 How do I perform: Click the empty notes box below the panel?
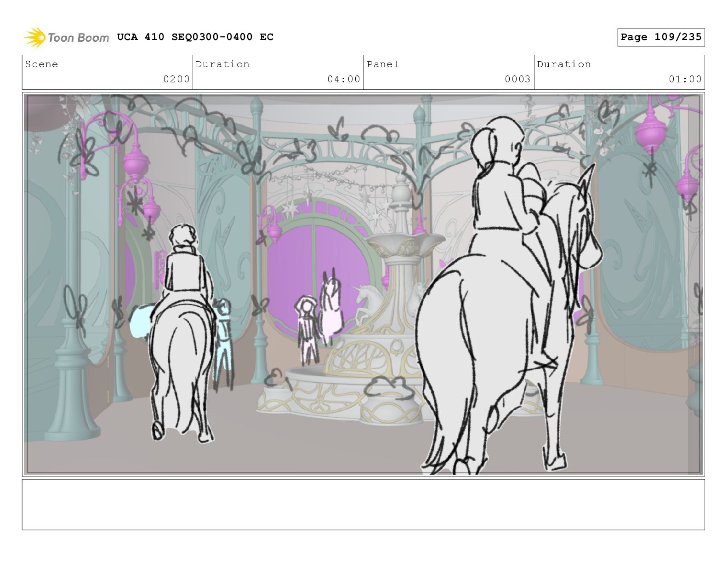click(363, 505)
